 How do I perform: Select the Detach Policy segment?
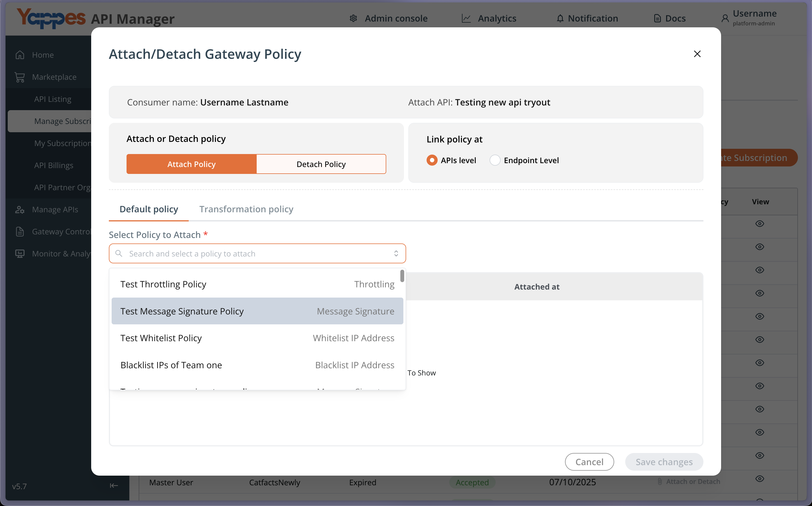[x=321, y=164]
